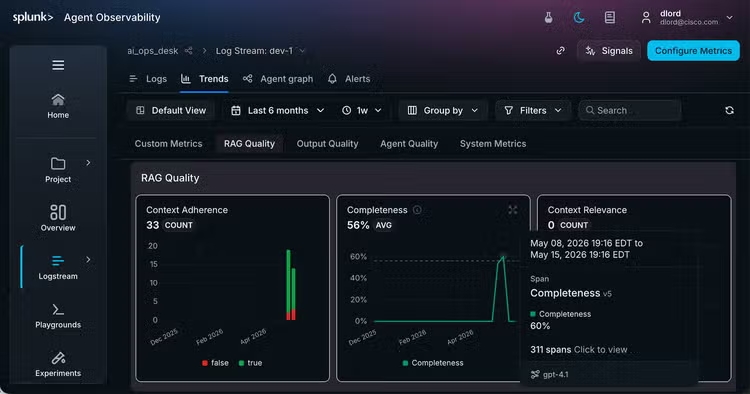Expand the Completeness chart to fullscreen
750x394 pixels.
[x=513, y=210]
